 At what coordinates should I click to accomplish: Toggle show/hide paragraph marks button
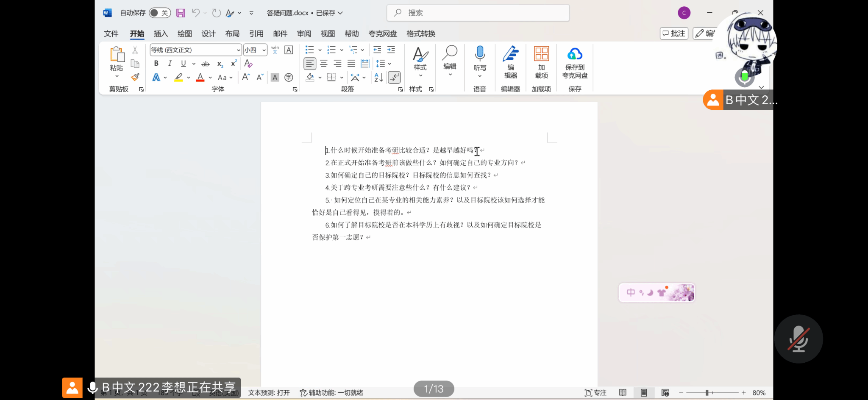coord(394,78)
